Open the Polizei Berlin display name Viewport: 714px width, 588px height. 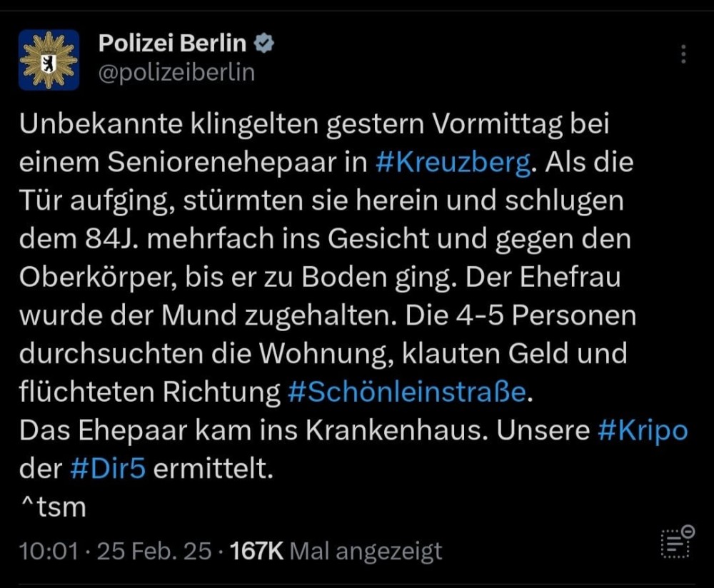point(172,44)
